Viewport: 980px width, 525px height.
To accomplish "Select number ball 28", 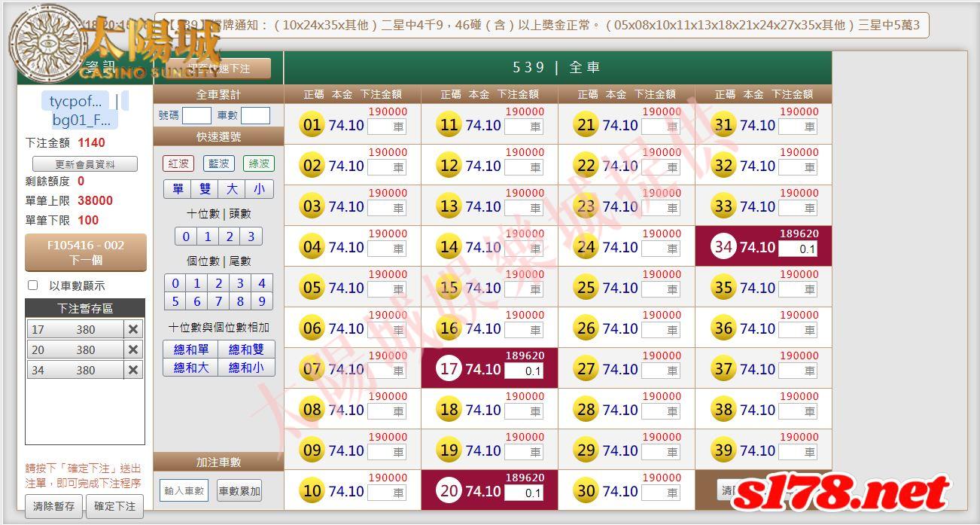I will pyautogui.click(x=586, y=410).
